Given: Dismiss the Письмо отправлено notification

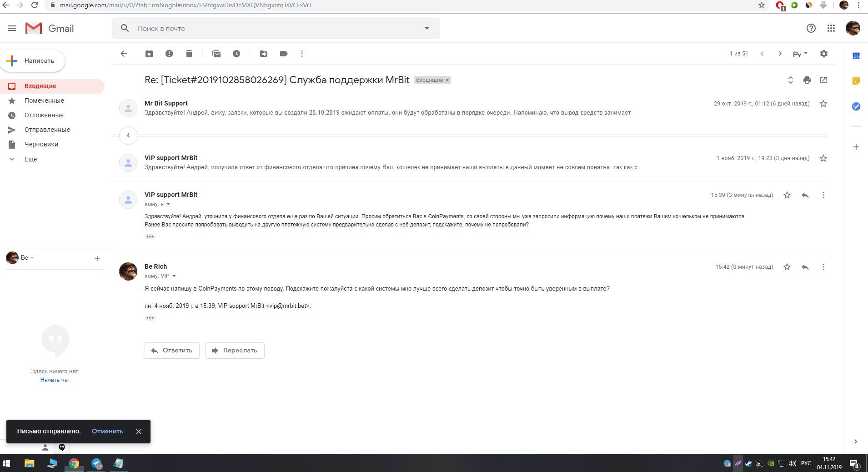Looking at the screenshot, I should [x=139, y=432].
